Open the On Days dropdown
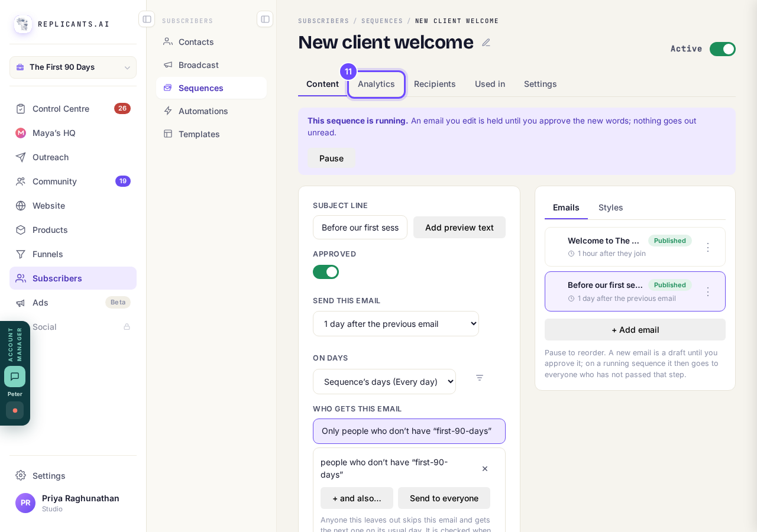 coord(384,382)
